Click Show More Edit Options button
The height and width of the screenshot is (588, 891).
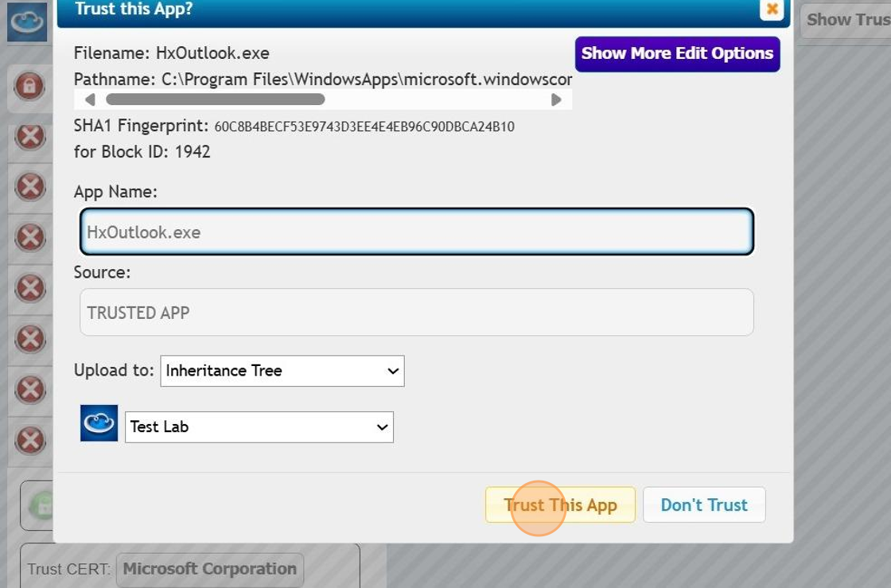677,54
